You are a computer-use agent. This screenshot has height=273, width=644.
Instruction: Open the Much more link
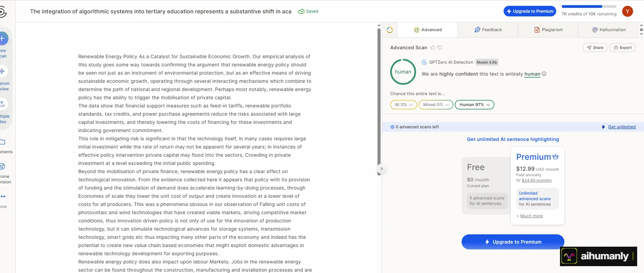tap(531, 216)
